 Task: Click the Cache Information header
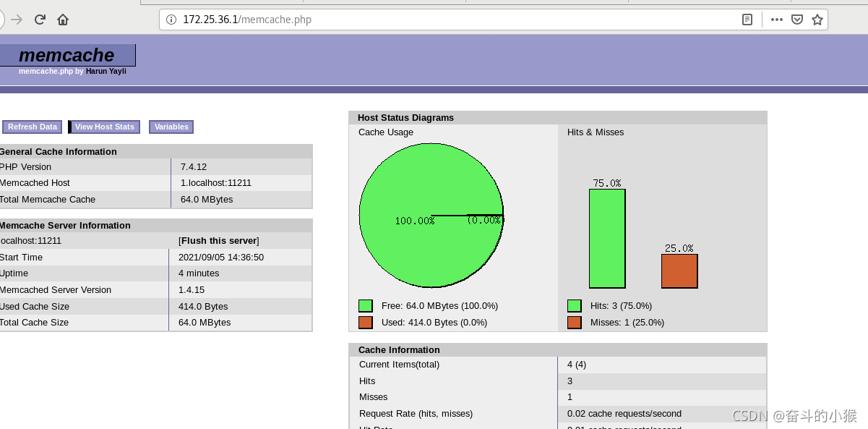pyautogui.click(x=557, y=350)
